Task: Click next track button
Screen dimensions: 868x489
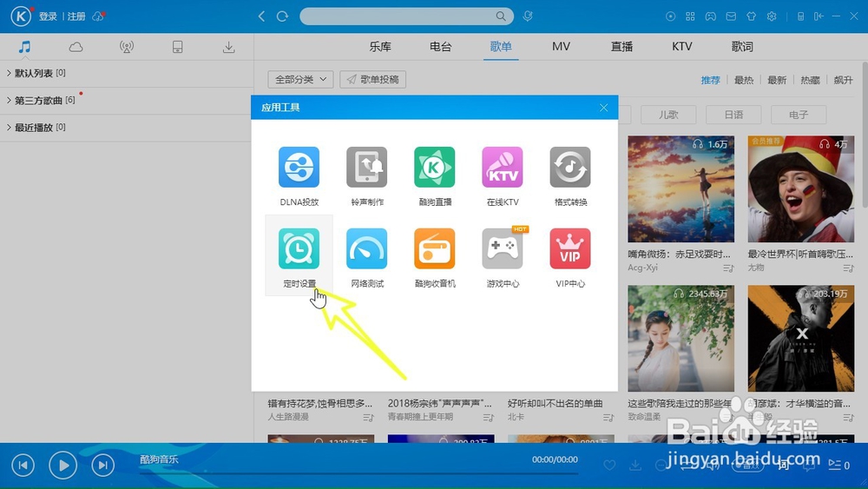Action: pos(102,466)
